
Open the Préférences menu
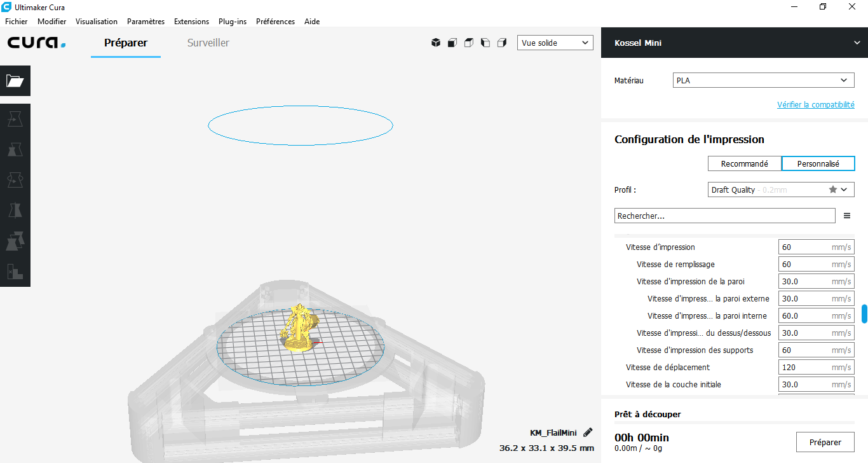tap(275, 21)
